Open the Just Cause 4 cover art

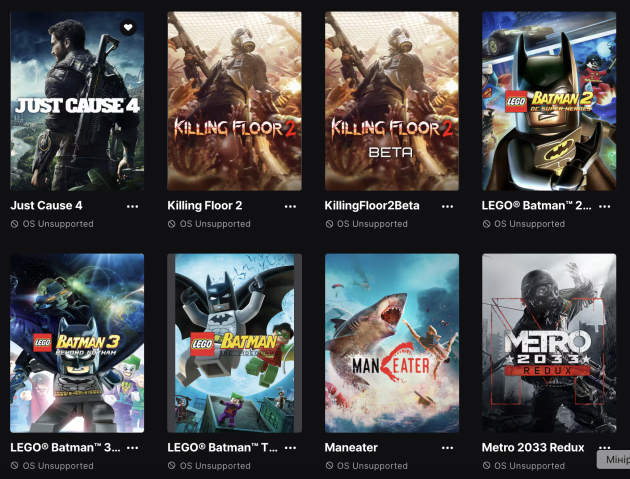(77, 101)
